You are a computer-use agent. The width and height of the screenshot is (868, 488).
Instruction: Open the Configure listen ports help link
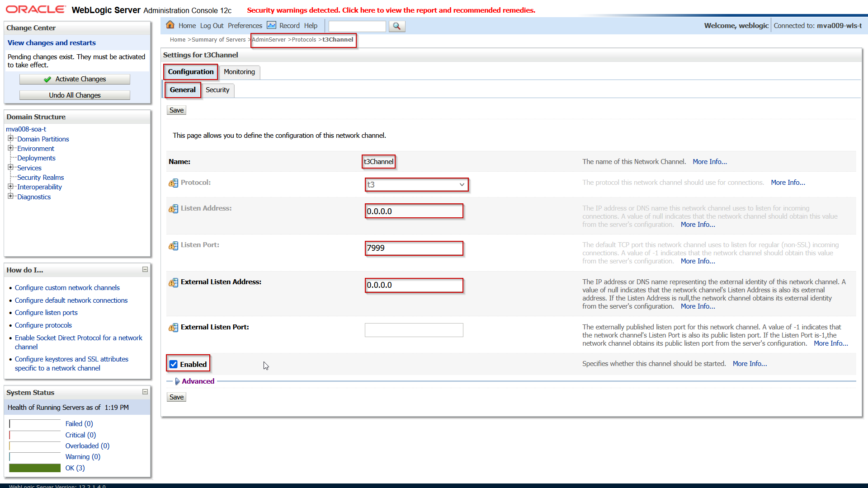point(46,313)
